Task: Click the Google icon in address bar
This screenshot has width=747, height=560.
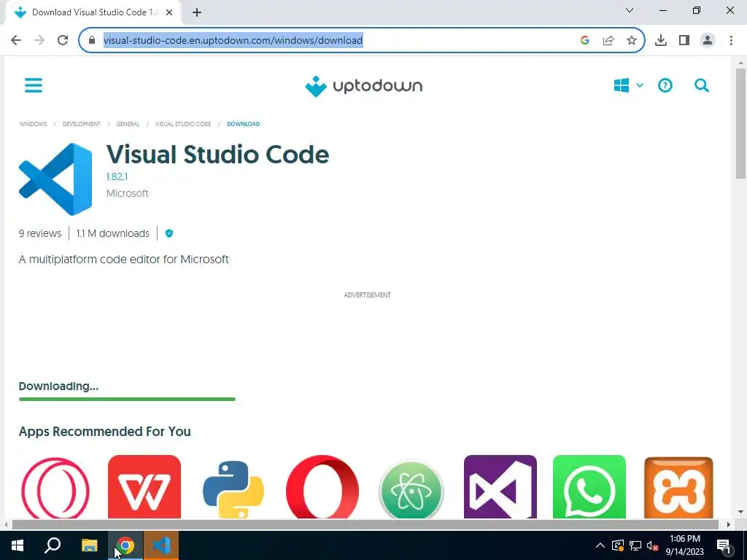Action: [x=585, y=40]
